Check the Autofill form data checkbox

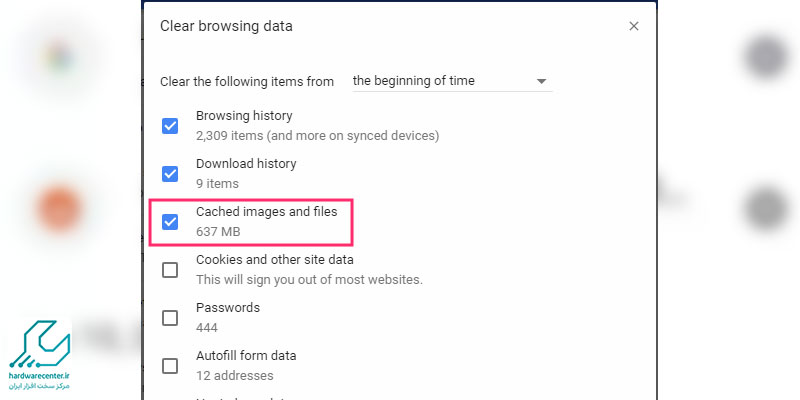click(170, 366)
